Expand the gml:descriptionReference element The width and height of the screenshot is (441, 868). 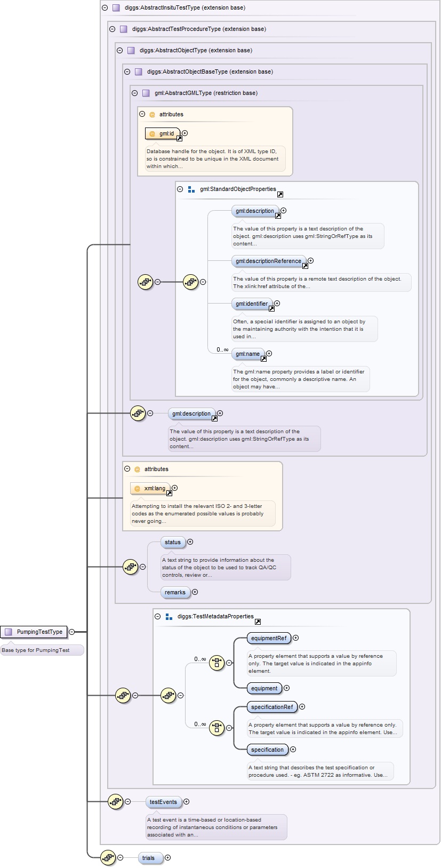point(310,261)
